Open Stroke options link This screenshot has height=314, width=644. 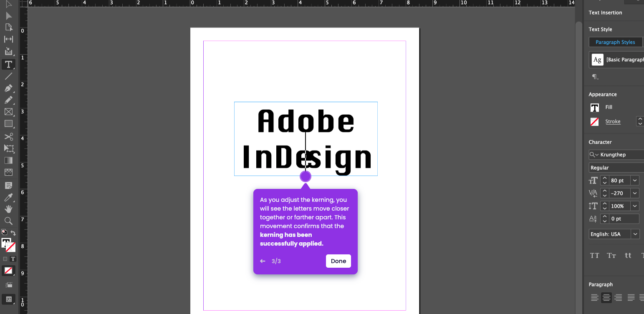tap(613, 121)
